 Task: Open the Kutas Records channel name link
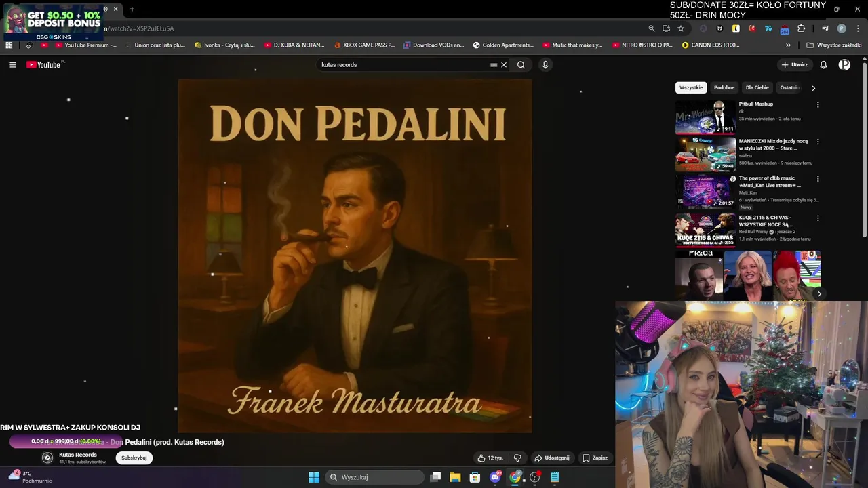coord(78,455)
